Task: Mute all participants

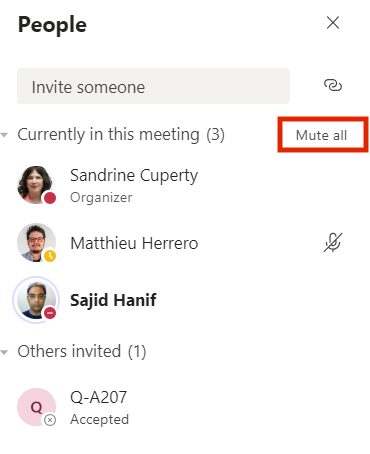Action: pos(322,135)
